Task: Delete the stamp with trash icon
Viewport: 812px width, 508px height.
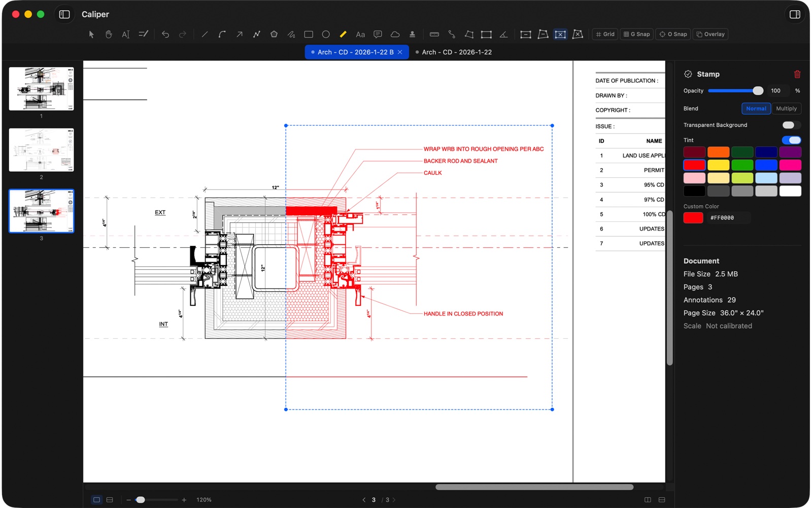Action: pos(797,74)
